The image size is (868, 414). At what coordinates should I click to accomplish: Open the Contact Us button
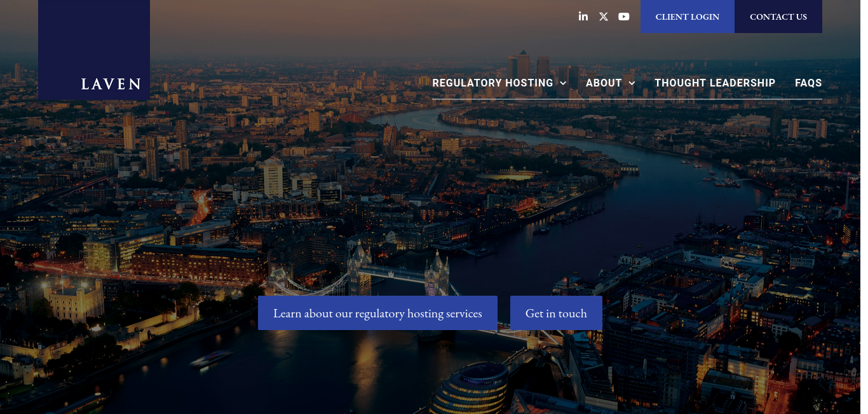click(778, 17)
